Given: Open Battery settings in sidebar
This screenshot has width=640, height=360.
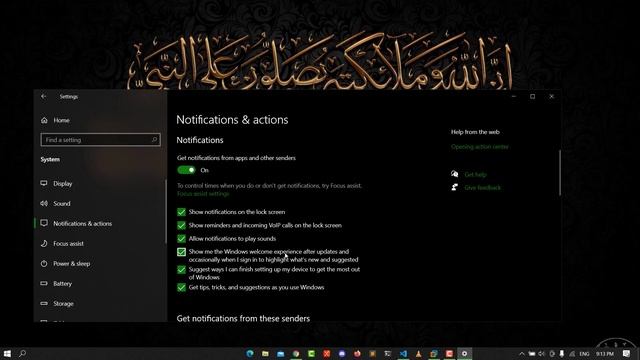Looking at the screenshot, I should coord(62,284).
